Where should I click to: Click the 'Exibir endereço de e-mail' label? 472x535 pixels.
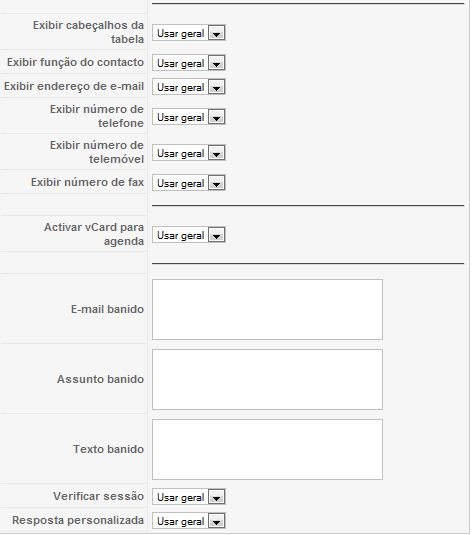click(74, 86)
